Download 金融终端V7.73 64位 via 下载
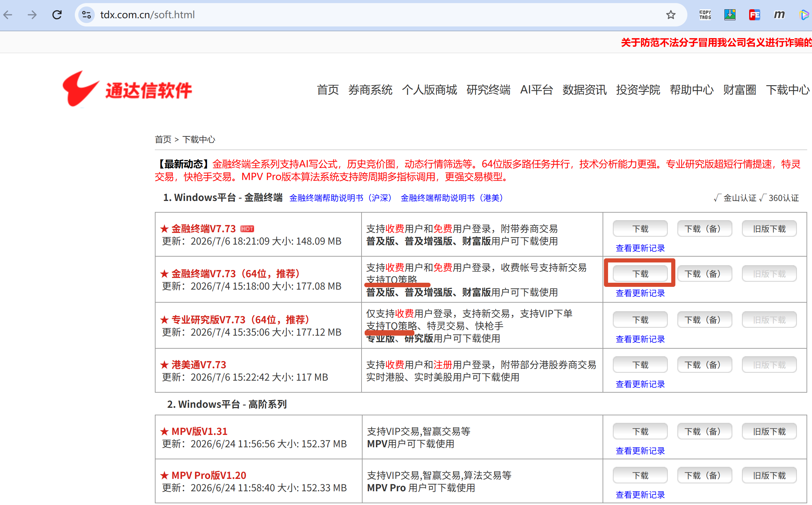The height and width of the screenshot is (505, 812). click(640, 274)
